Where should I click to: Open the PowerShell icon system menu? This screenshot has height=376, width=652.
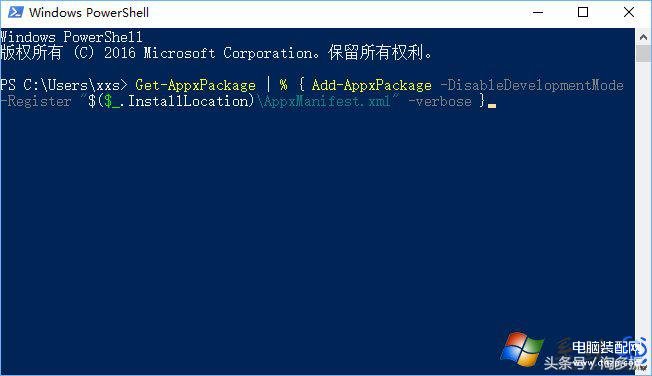pyautogui.click(x=15, y=12)
